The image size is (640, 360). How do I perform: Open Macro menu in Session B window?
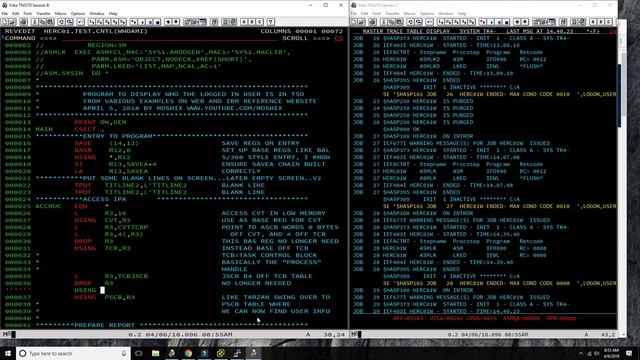pos(60,13)
